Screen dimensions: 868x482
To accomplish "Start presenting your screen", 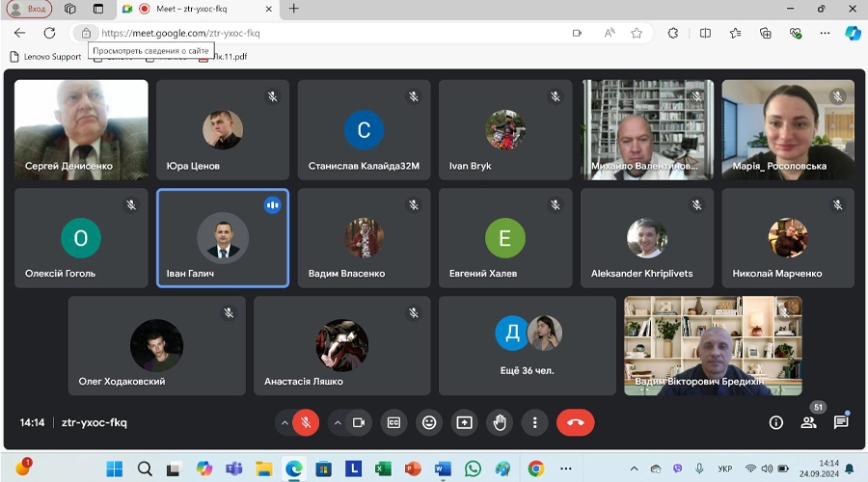I will [x=465, y=422].
